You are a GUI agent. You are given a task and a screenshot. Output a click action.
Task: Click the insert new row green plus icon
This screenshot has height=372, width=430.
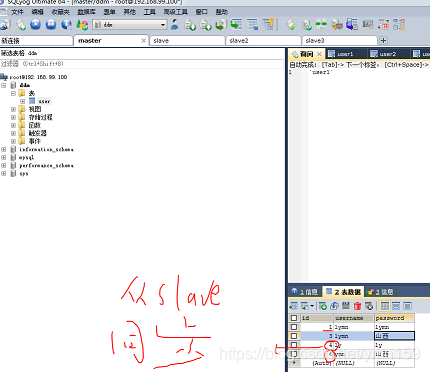click(322, 306)
